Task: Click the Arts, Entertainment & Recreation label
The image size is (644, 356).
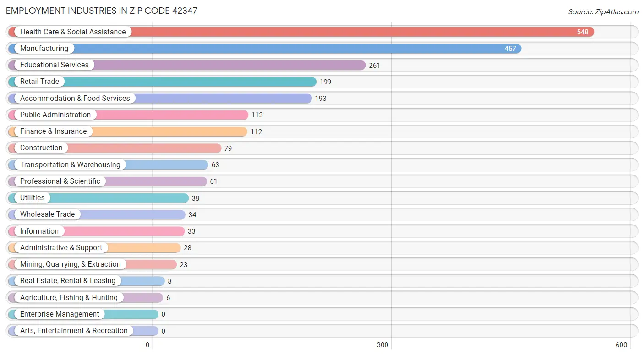Action: (74, 331)
